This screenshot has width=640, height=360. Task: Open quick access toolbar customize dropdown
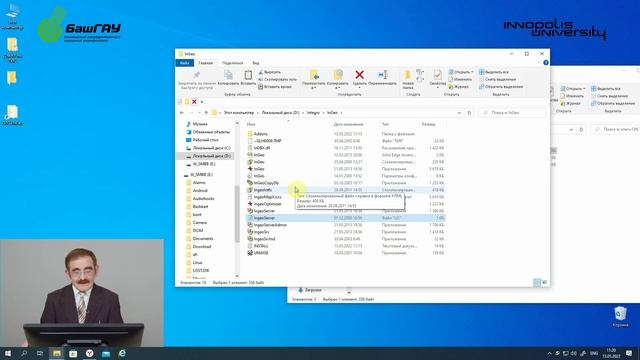click(202, 102)
